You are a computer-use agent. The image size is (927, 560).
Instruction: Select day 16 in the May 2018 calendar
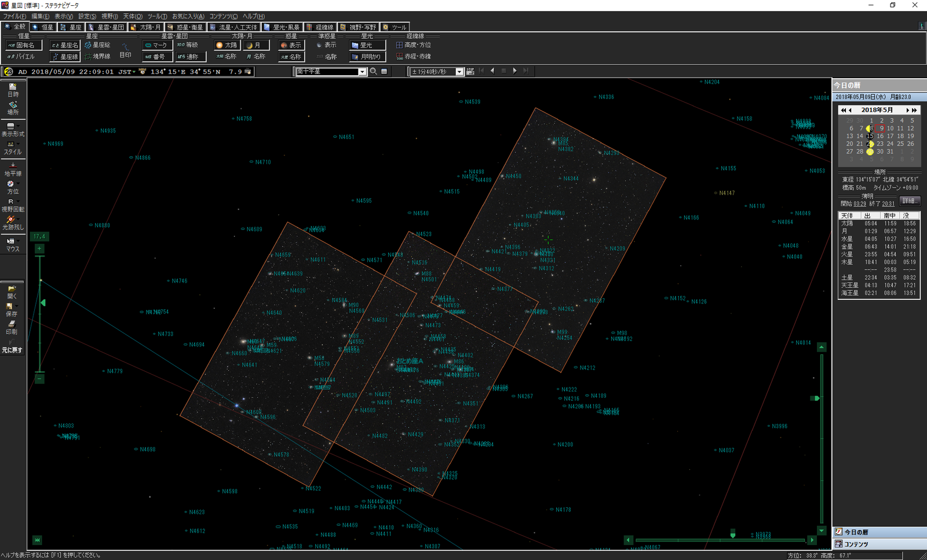[880, 136]
